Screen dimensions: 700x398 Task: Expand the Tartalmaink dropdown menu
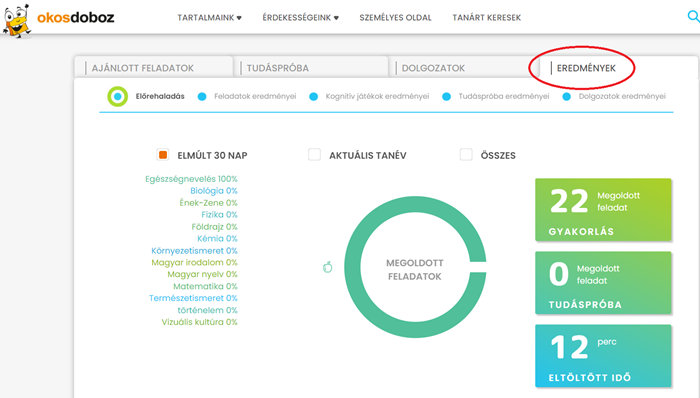coord(209,18)
